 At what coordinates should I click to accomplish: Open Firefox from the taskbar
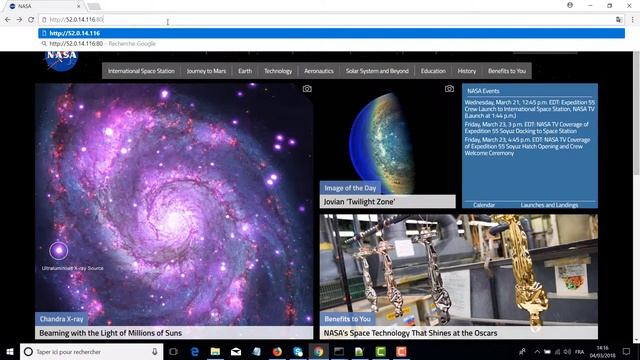point(277,351)
